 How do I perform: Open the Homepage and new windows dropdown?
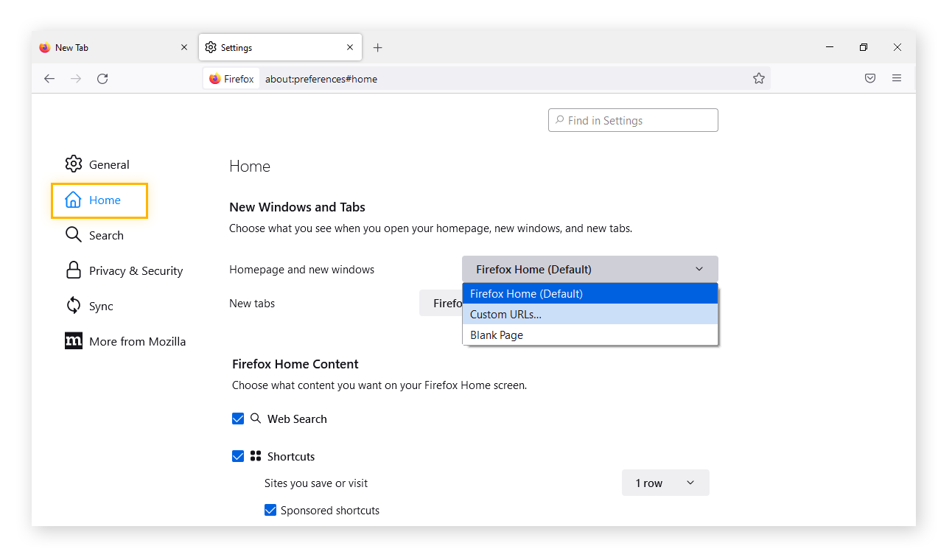[x=589, y=268]
